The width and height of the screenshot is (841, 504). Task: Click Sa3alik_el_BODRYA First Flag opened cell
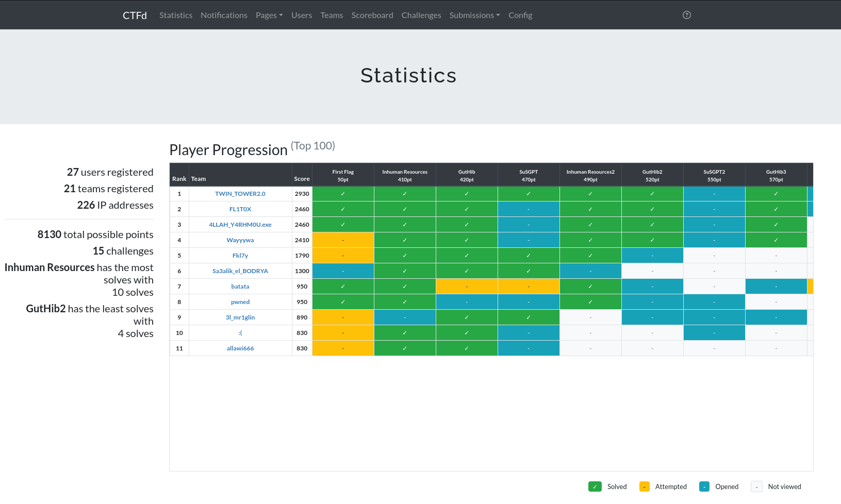pyautogui.click(x=343, y=271)
